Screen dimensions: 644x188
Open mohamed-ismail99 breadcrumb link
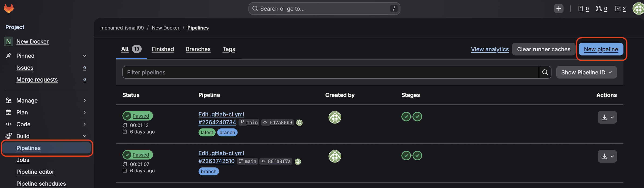[122, 28]
